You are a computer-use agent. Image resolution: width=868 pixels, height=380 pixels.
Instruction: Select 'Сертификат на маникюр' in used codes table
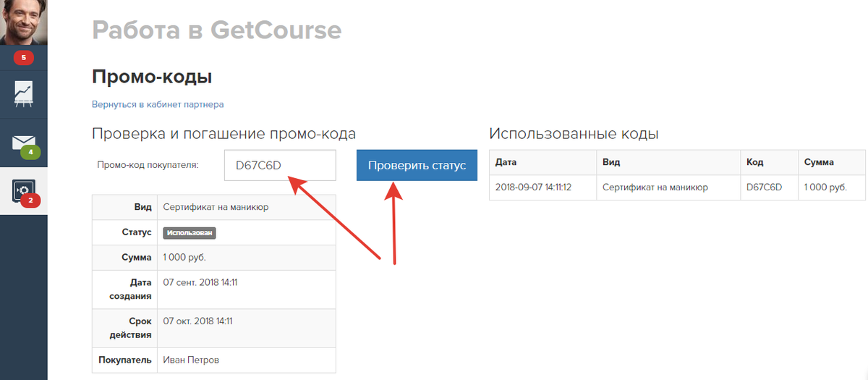tap(655, 187)
